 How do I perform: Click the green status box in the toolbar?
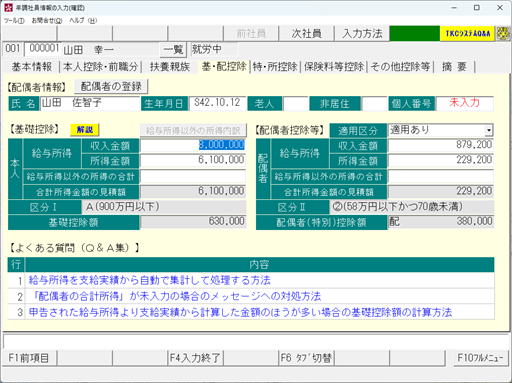(415, 34)
